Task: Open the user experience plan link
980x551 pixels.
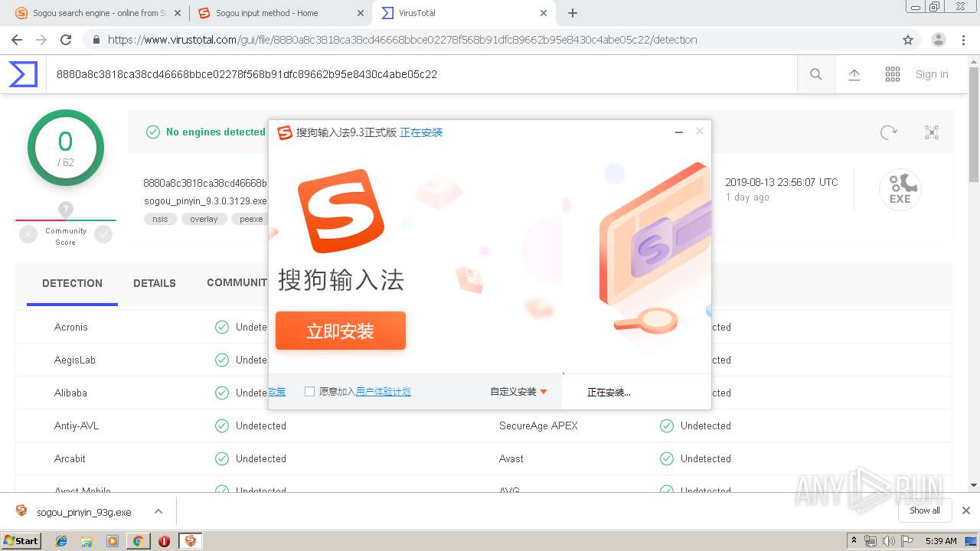Action: (384, 391)
